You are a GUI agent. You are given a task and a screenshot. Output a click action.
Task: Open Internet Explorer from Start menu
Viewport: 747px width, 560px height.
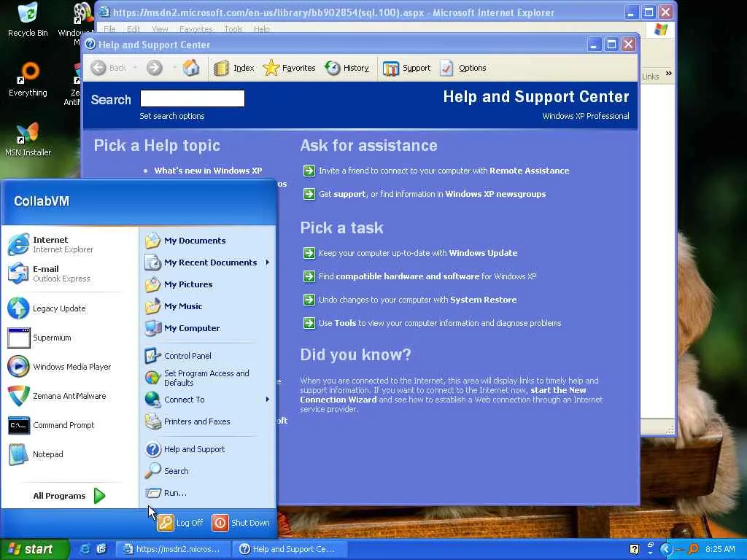point(69,244)
